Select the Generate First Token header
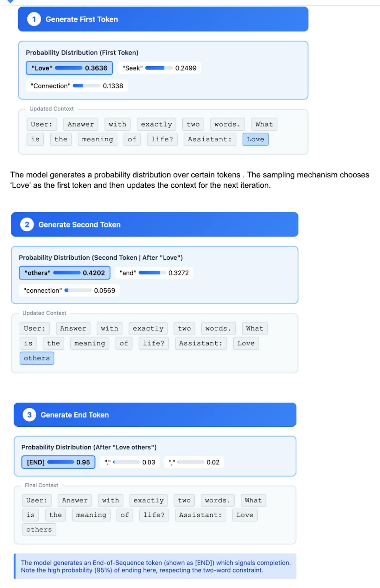 (163, 19)
